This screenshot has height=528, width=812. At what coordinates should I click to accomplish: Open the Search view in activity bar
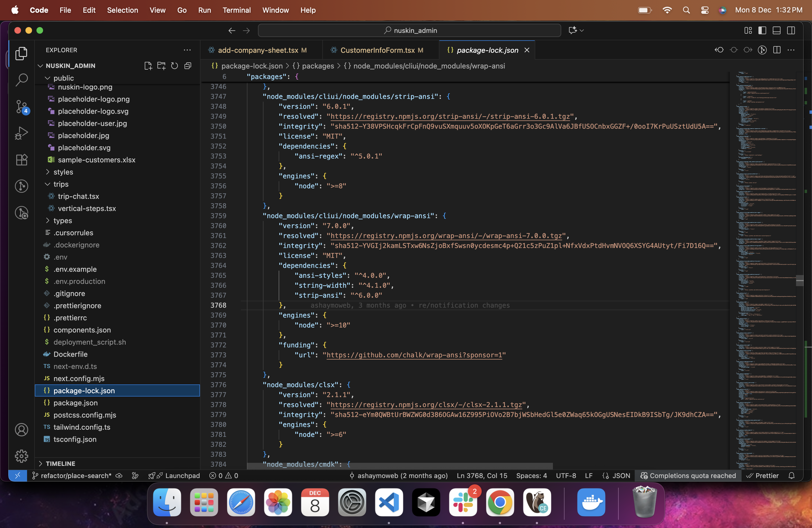(x=22, y=80)
